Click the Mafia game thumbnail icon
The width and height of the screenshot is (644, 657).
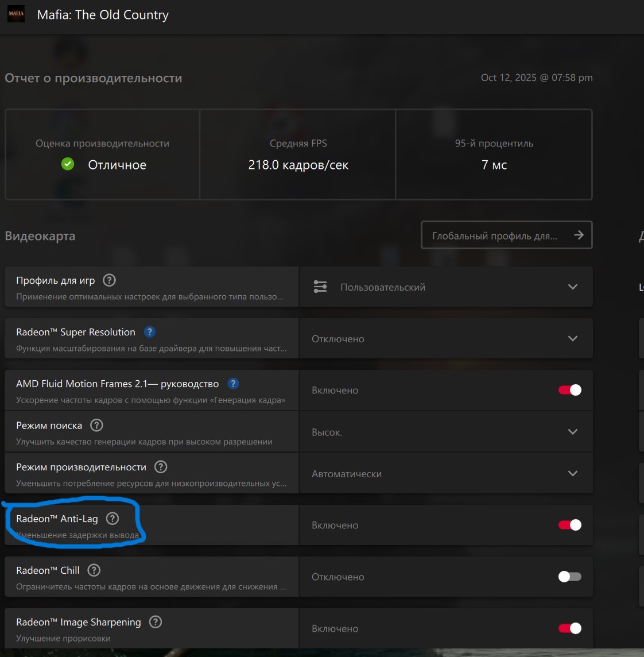[16, 14]
